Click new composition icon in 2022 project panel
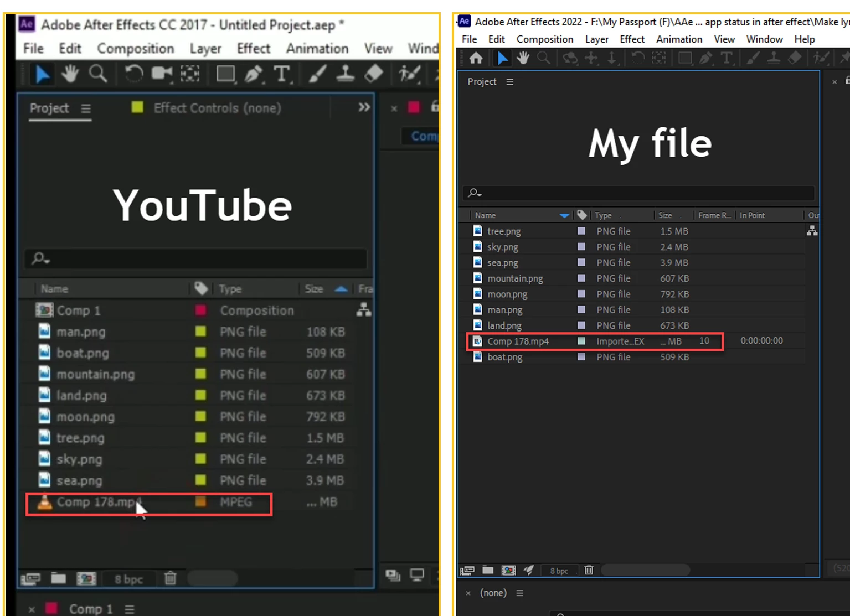Image resolution: width=850 pixels, height=616 pixels. pyautogui.click(x=508, y=570)
